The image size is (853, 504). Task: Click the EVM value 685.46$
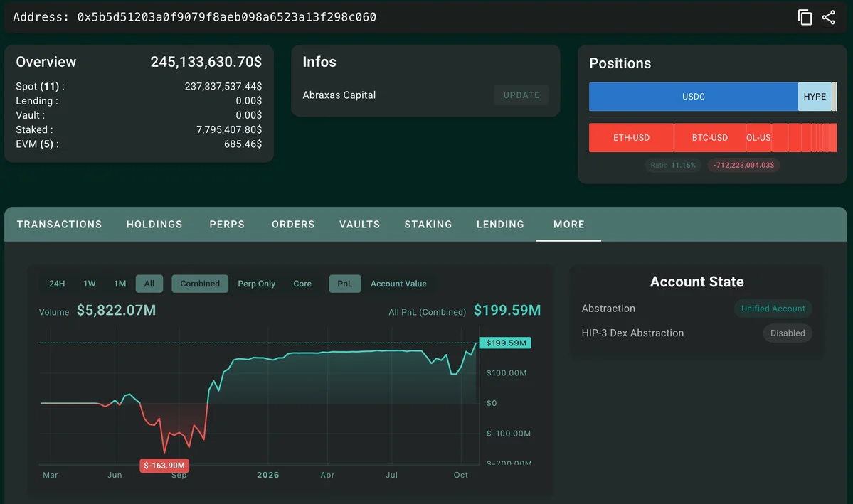pos(243,144)
